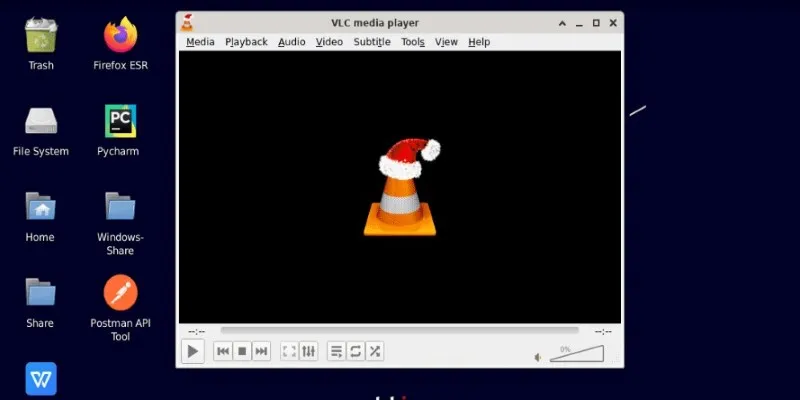This screenshot has width=800, height=400.
Task: Adjust the volume slider triangle
Action: click(x=577, y=354)
